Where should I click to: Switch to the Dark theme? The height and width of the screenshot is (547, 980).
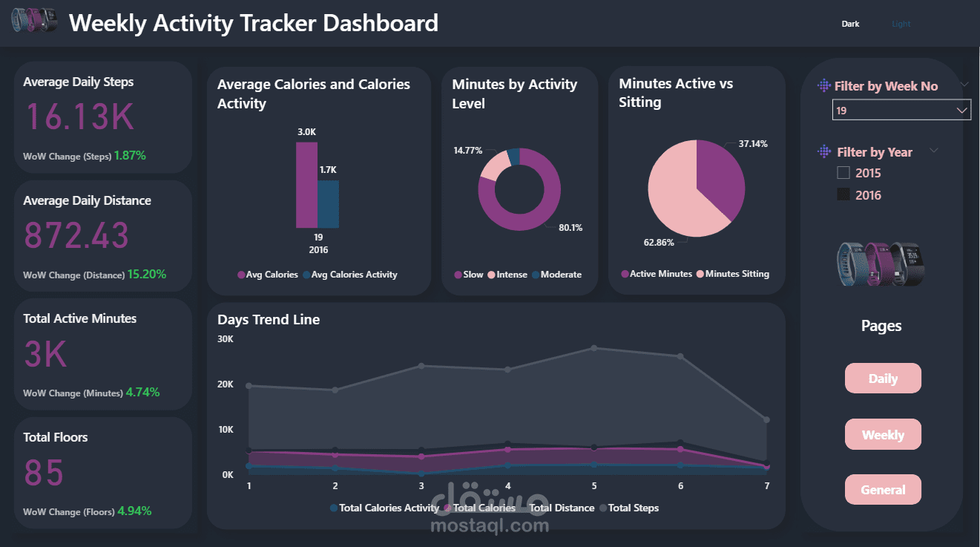[x=850, y=24]
